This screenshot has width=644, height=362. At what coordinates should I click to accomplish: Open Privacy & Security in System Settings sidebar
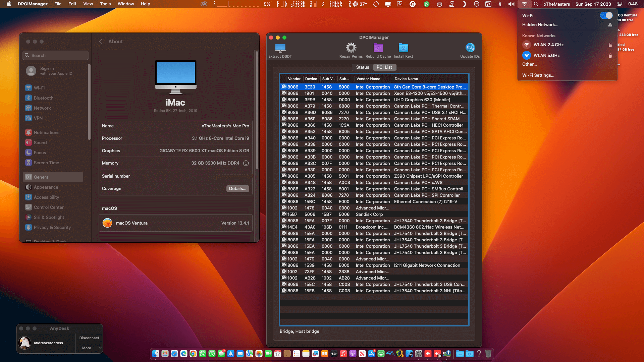point(53,227)
